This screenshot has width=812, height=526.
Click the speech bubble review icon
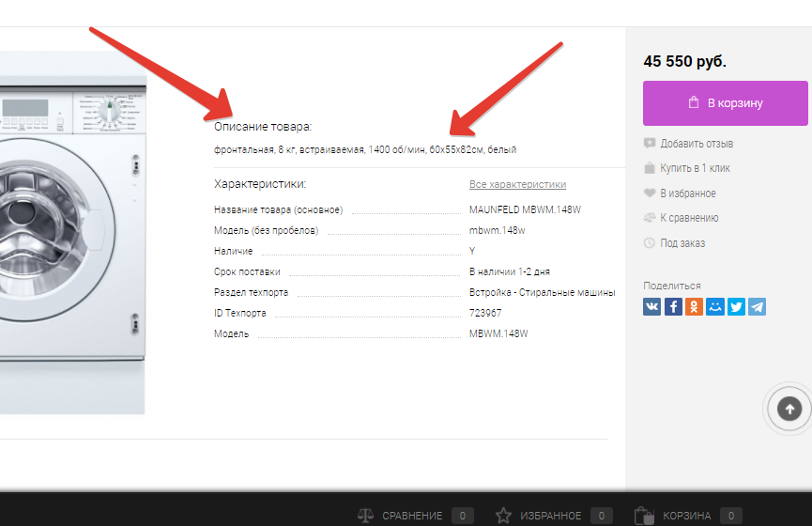[650, 144]
